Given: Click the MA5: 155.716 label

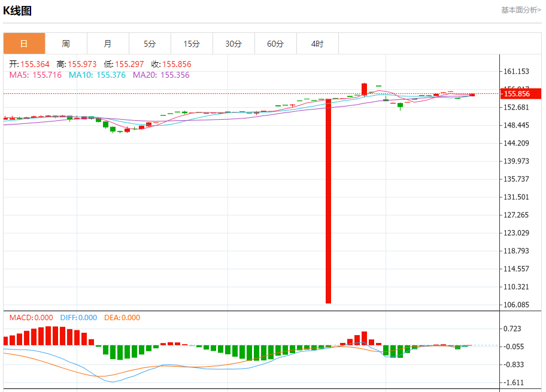Looking at the screenshot, I should click(35, 75).
